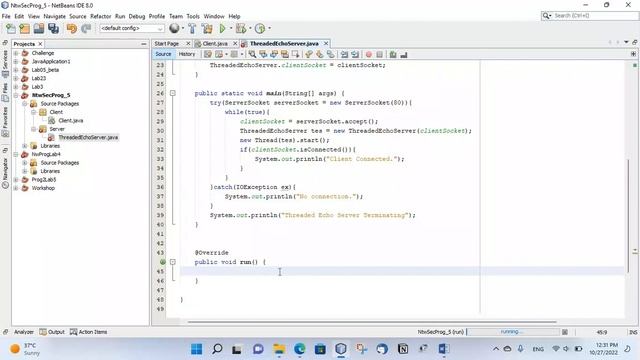Switch to Source view
Image resolution: width=640 pixels, height=360 pixels.
(163, 54)
